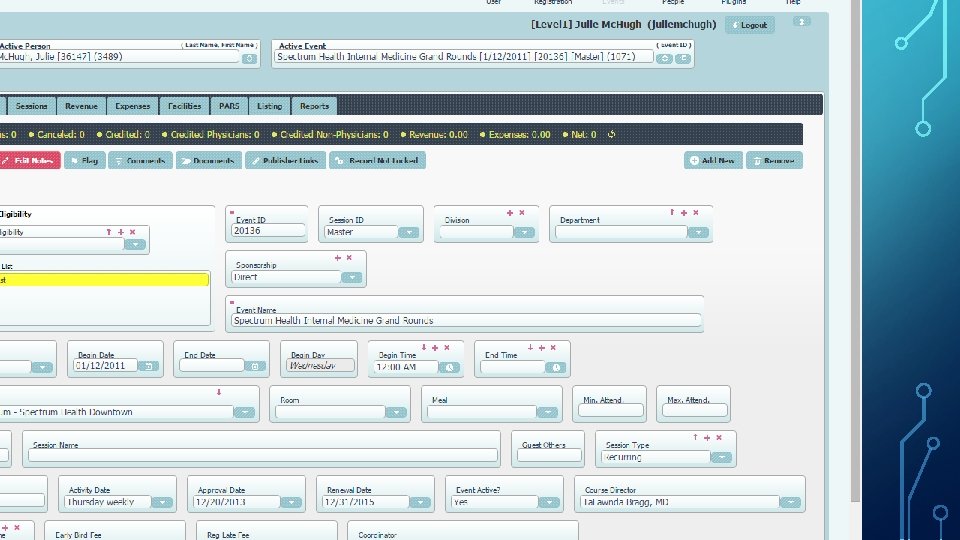This screenshot has height=540, width=960.
Task: Click the collapse arrow icon beside Logout
Action: [x=801, y=21]
